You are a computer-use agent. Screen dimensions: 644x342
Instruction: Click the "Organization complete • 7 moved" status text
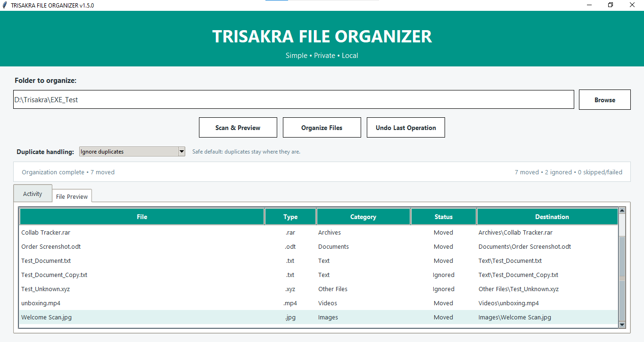(68, 172)
